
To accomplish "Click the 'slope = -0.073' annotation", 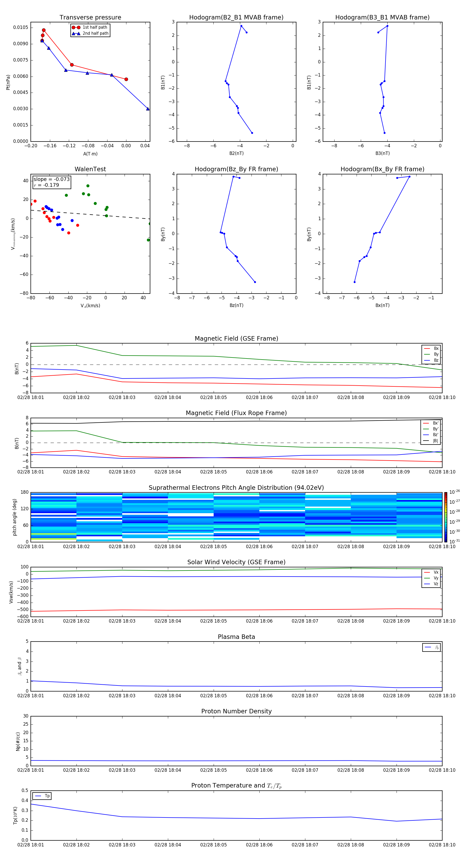I will [x=52, y=179].
